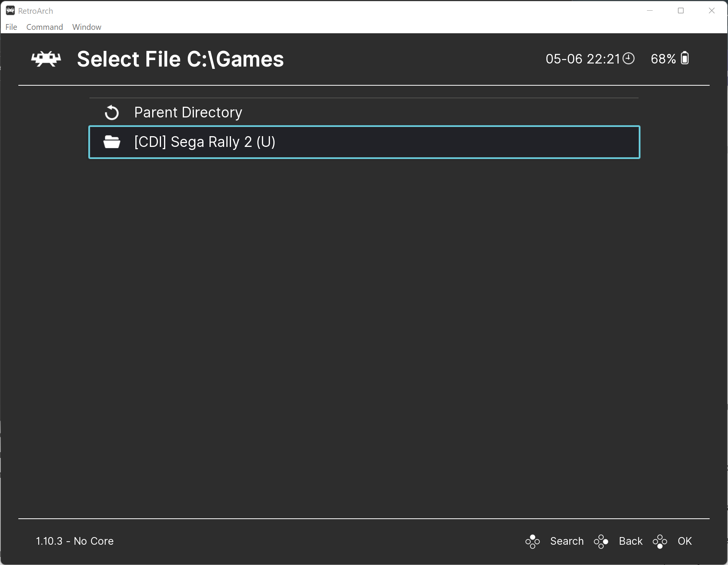Click the RetroArch title bar app icon
This screenshot has width=728, height=565.
point(10,11)
